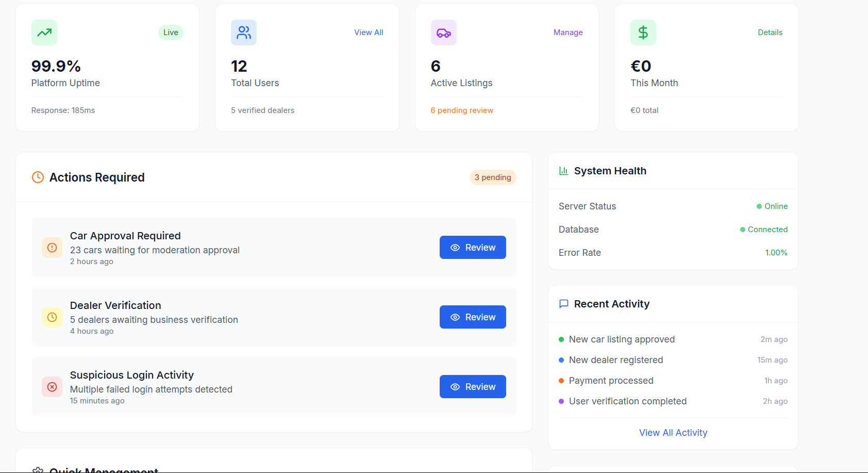Click the green dollar sign icon
Viewport: 868px width, 473px height.
643,32
